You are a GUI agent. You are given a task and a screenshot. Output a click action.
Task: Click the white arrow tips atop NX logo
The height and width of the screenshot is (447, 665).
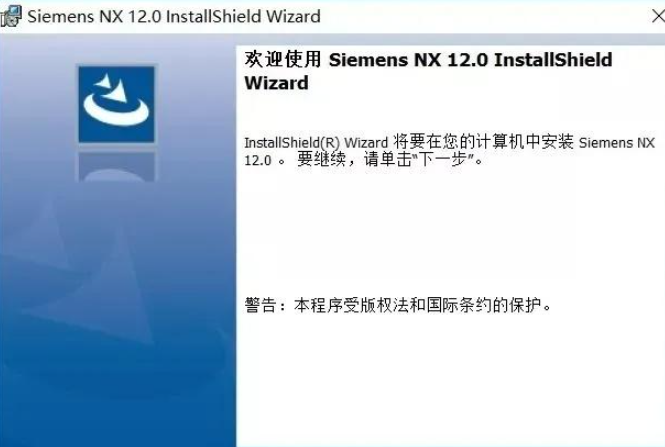[x=112, y=87]
